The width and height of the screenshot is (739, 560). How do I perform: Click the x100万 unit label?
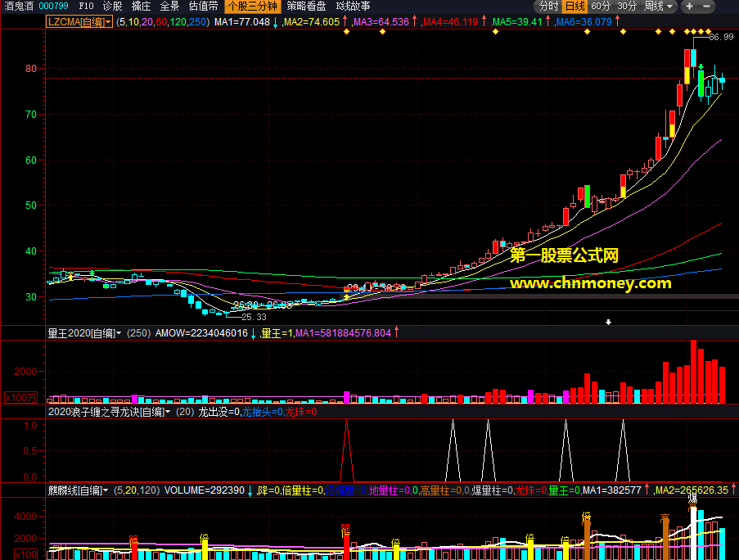pos(20,398)
